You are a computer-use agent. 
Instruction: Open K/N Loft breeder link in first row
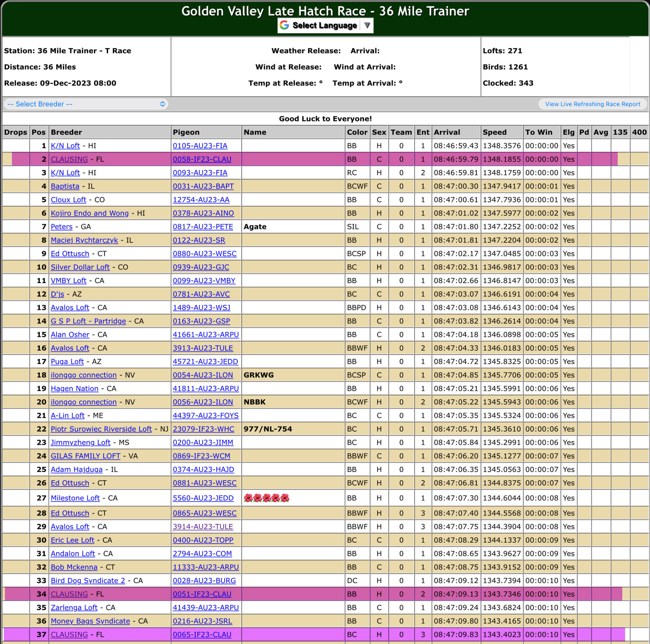[x=65, y=146]
